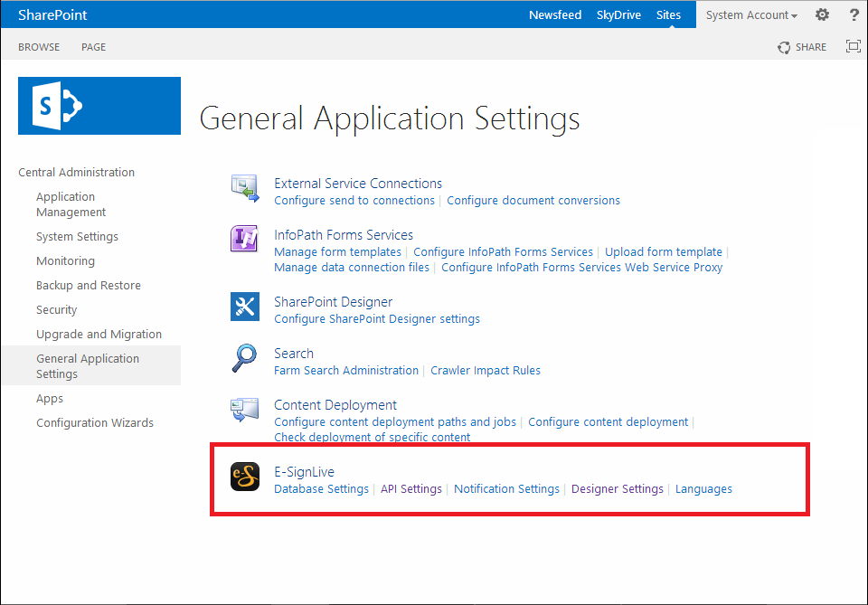Expand the System Account dropdown

pos(751,15)
